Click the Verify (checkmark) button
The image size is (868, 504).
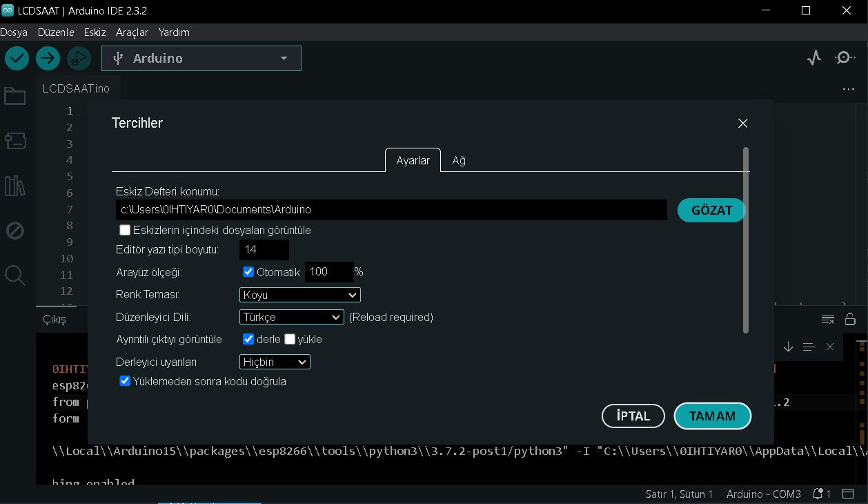tap(17, 58)
